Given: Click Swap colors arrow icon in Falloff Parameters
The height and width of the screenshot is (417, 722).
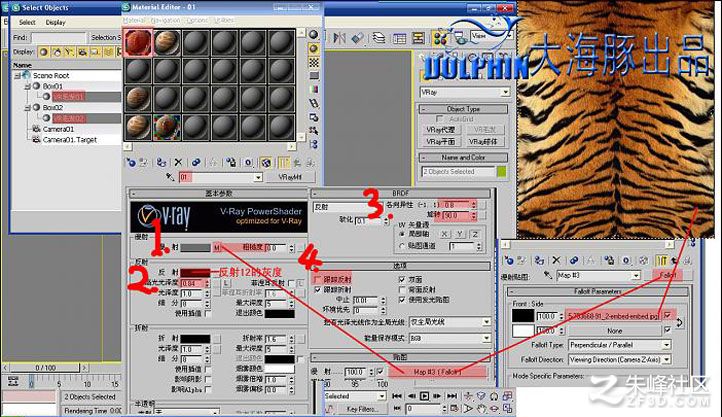Looking at the screenshot, I should [x=680, y=322].
